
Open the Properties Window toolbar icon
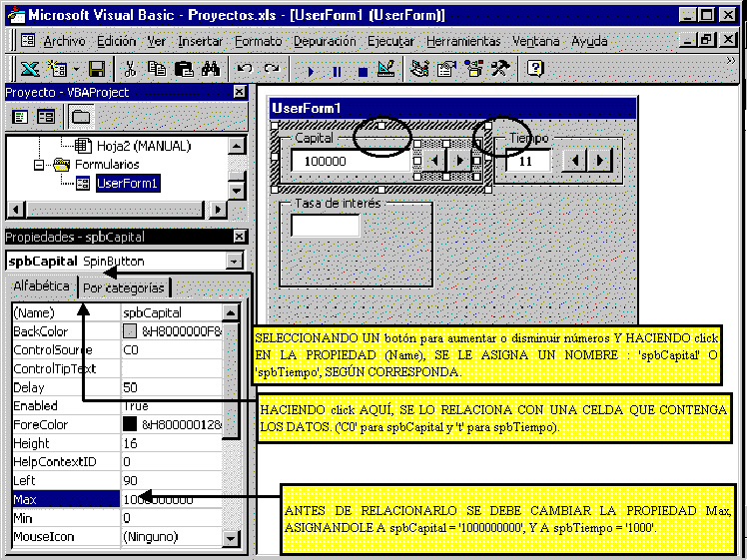point(446,70)
